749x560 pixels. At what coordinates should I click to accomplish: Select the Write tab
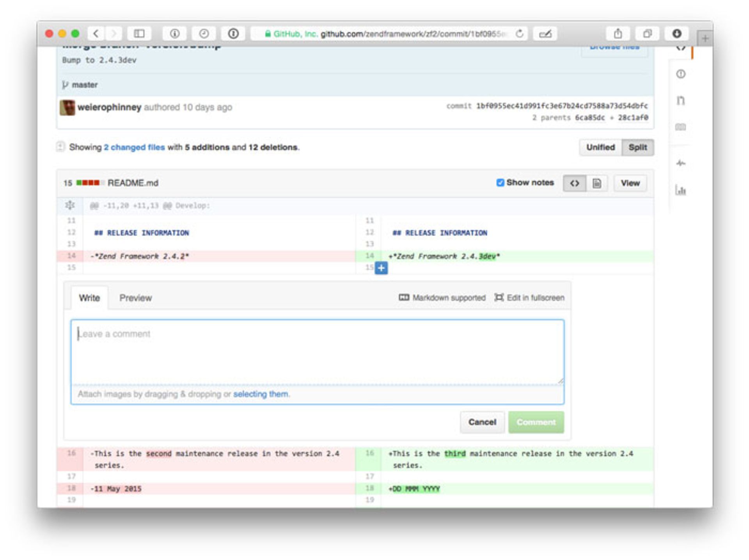(x=89, y=298)
